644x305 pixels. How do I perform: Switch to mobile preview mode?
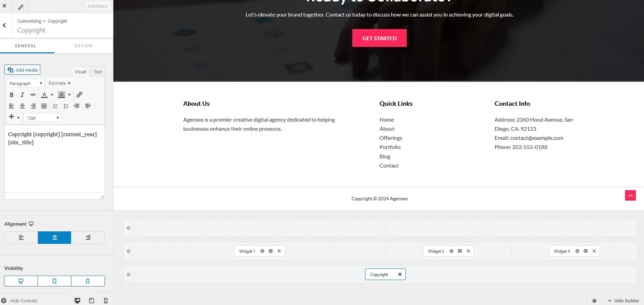point(106,301)
